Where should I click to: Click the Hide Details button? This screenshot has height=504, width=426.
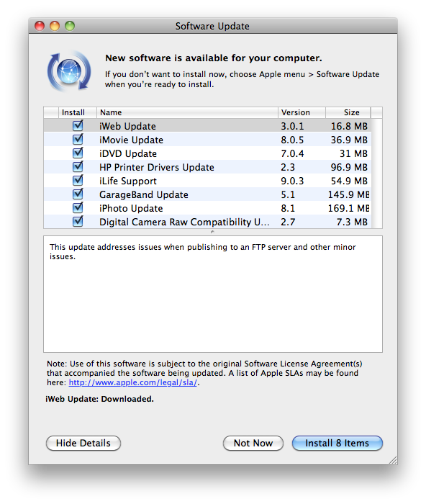(x=83, y=443)
